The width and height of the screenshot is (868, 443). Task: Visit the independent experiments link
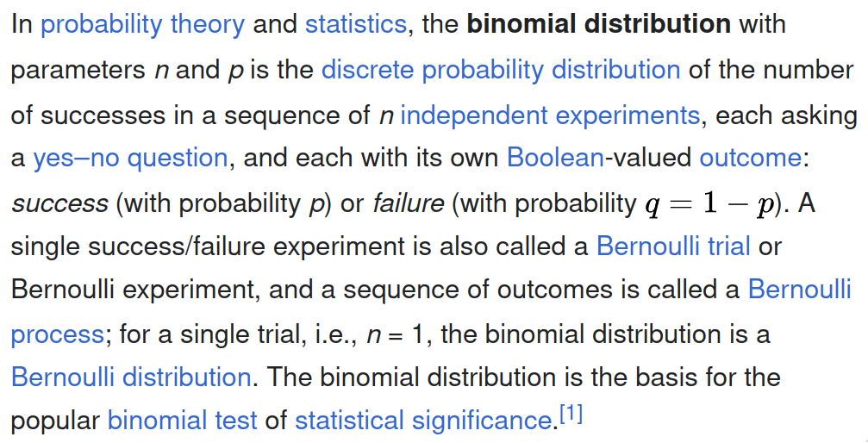click(x=550, y=115)
